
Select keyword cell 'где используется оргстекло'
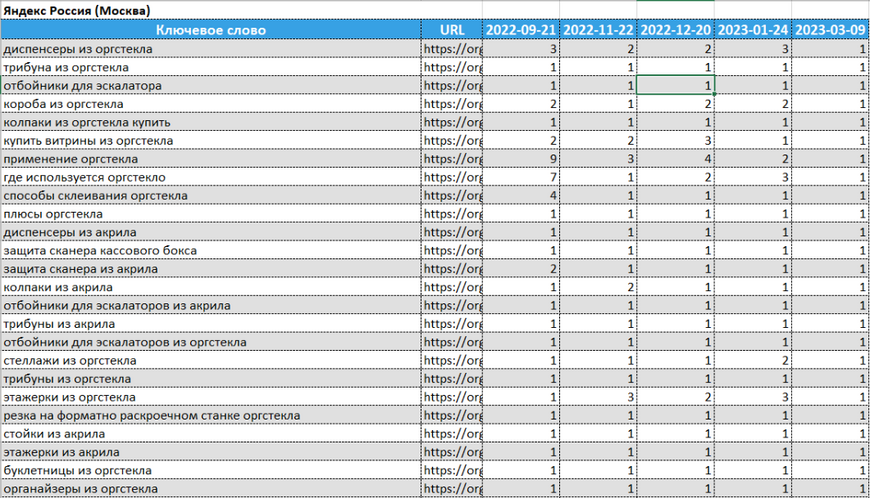[x=210, y=177]
